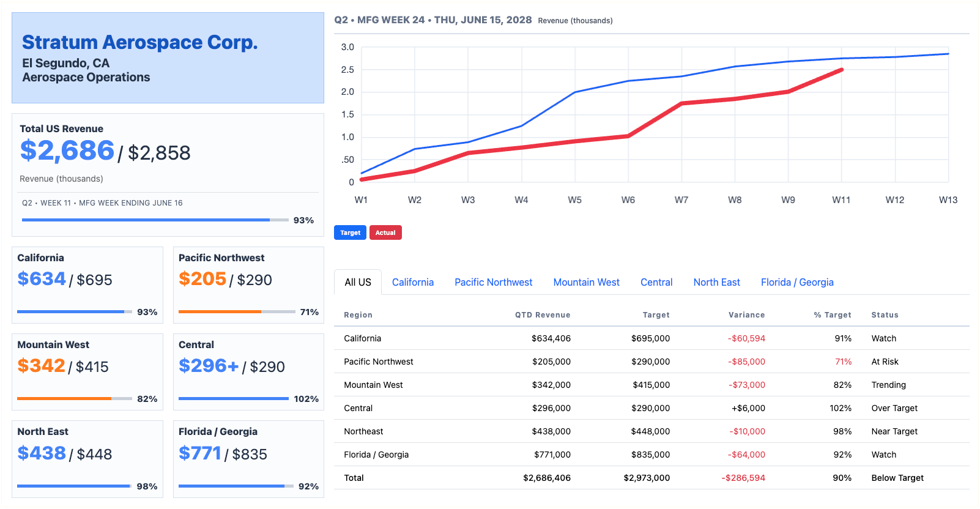Click the Mountain West card progress bar
Image resolution: width=980 pixels, height=509 pixels.
click(75, 399)
